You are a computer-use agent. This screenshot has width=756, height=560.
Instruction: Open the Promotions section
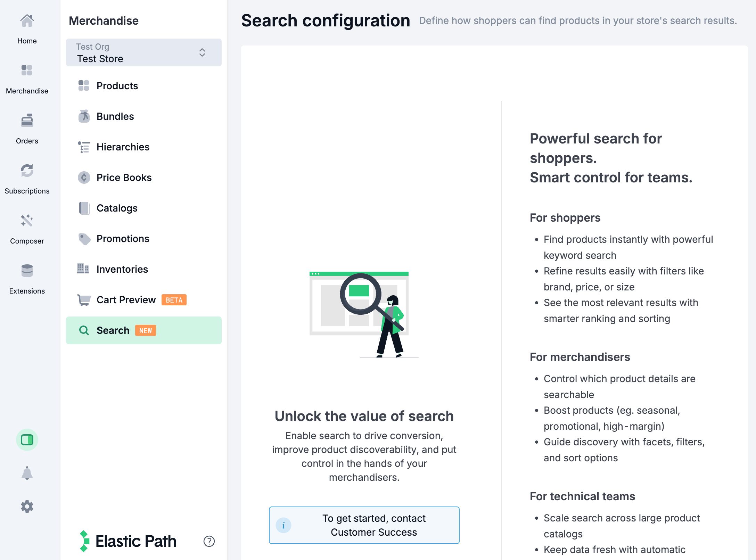[x=123, y=238]
